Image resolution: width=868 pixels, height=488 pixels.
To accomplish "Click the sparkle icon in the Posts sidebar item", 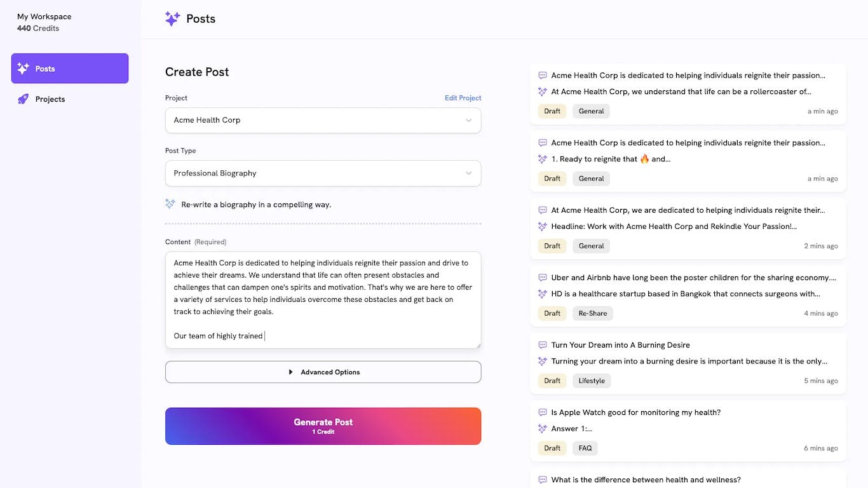I will click(23, 69).
